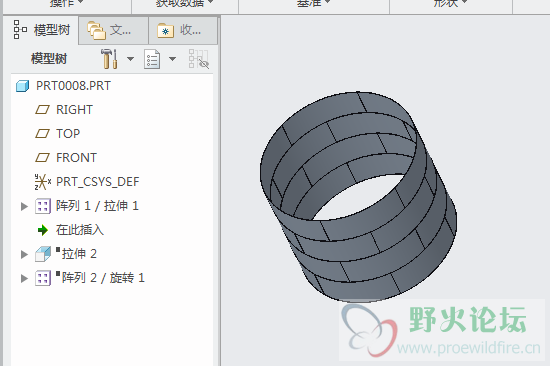This screenshot has width=550, height=366.
Task: Select the PRT0008.PRT part cube icon
Action: coord(22,86)
